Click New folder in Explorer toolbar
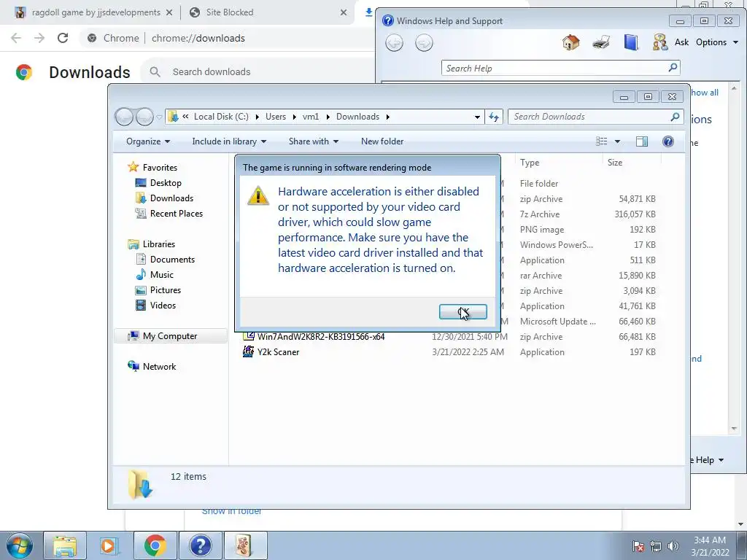Viewport: 747px width, 560px height. (382, 141)
